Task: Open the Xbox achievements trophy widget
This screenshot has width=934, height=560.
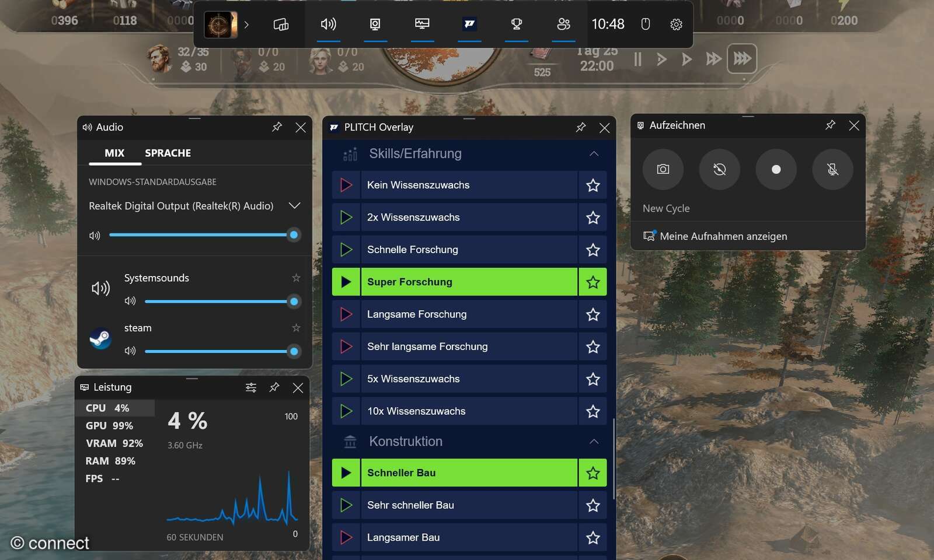Action: click(516, 24)
